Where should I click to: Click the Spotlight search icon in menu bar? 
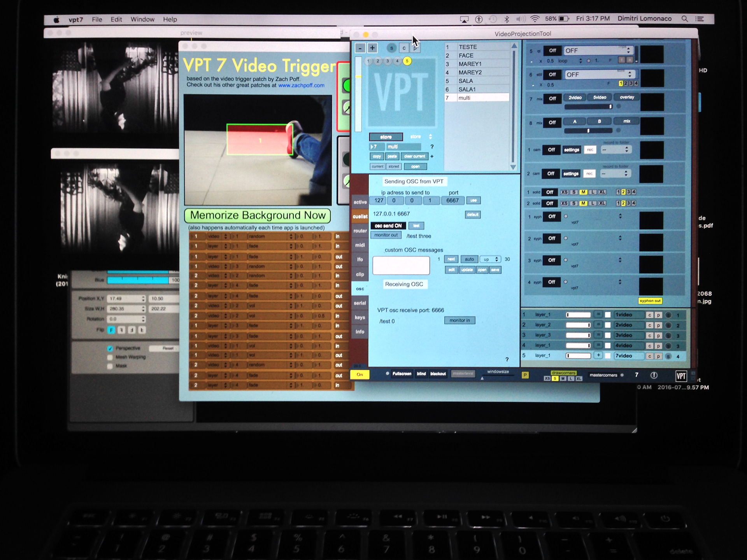[685, 19]
